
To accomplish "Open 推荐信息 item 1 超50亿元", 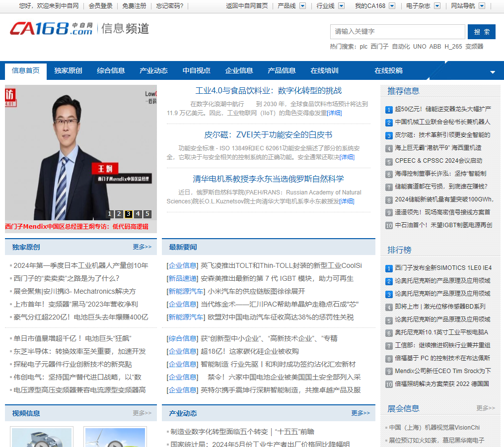I will click(x=442, y=109).
